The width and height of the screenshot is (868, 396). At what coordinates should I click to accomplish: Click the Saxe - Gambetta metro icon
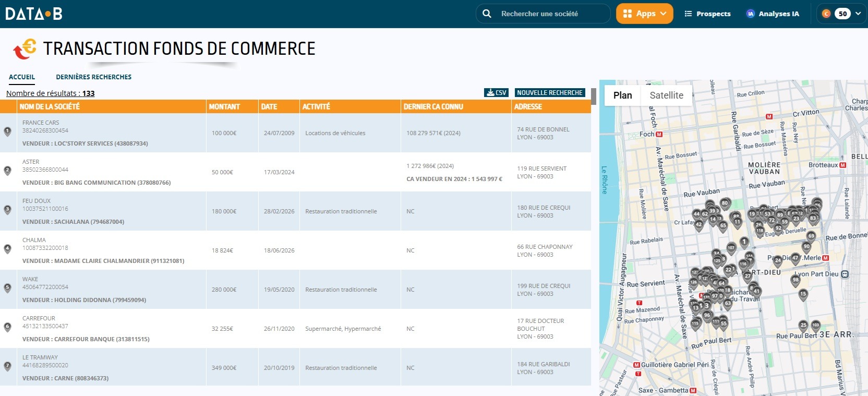[693, 390]
